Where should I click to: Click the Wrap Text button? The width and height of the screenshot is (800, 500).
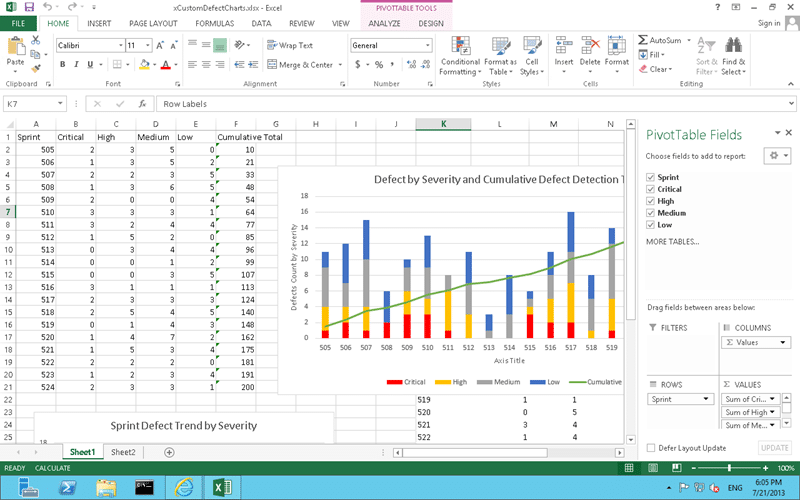[x=290, y=45]
